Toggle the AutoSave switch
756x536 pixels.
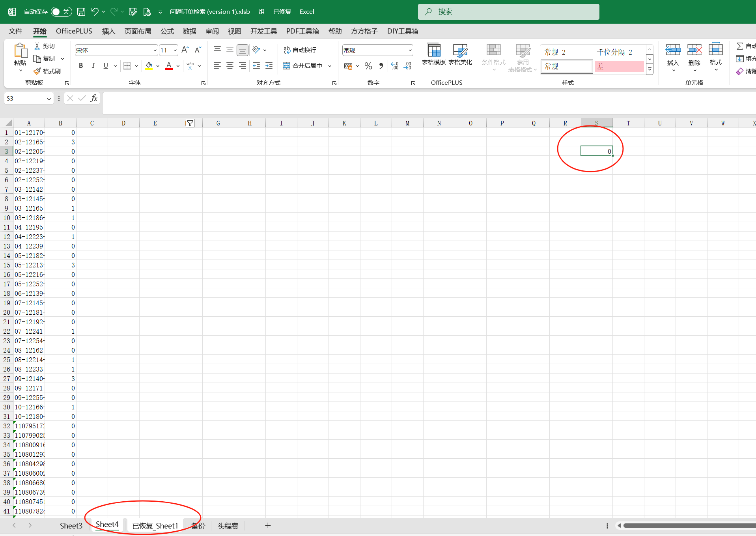[61, 12]
